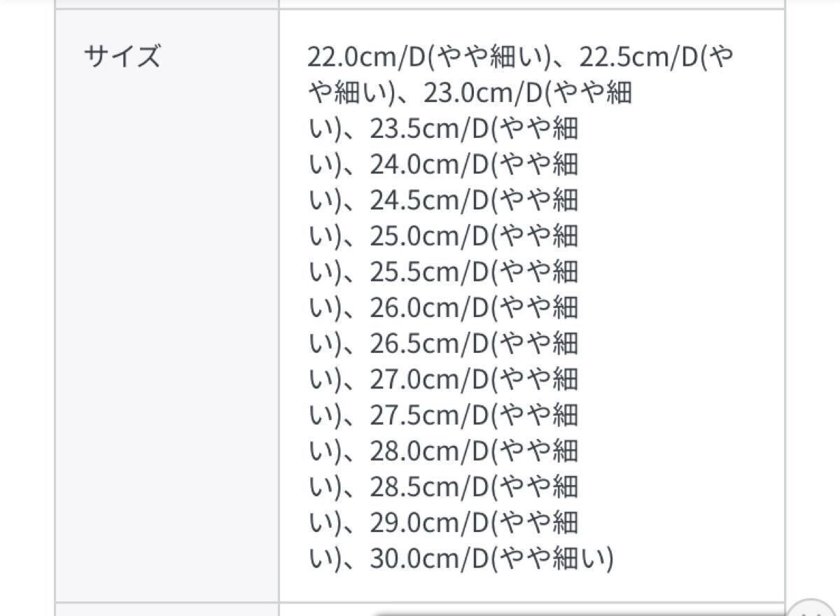Viewport: 840px width, 616px height.
Task: Click on the 25.0cm/D size text
Action: pos(428,237)
